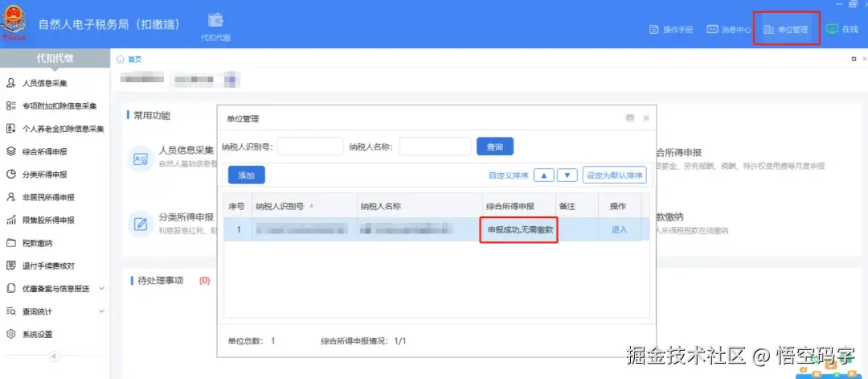The height and width of the screenshot is (379, 868).
Task: Open the 代扣代缴 wallet icon in header
Action: 215,27
